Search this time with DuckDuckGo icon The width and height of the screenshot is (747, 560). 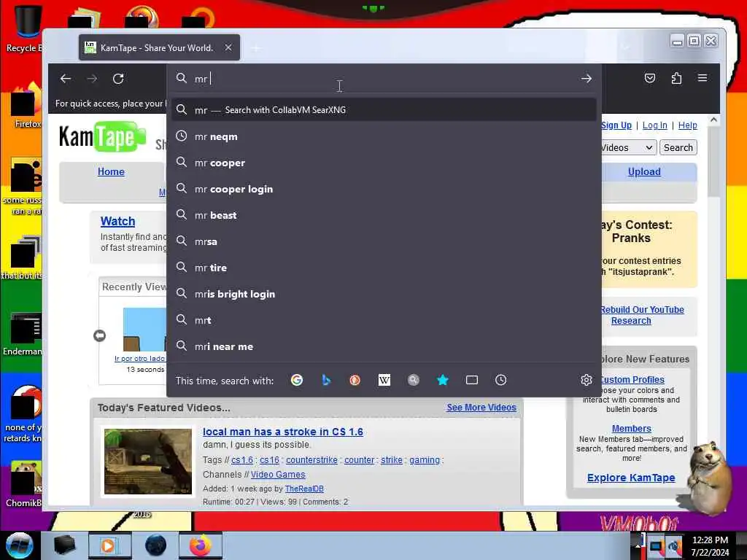click(x=355, y=380)
